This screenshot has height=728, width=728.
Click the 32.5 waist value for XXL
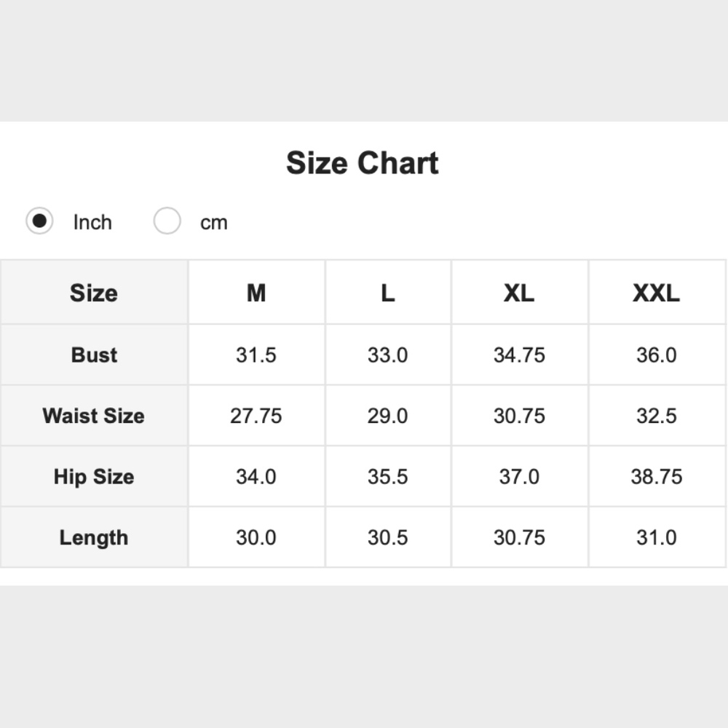[657, 416]
